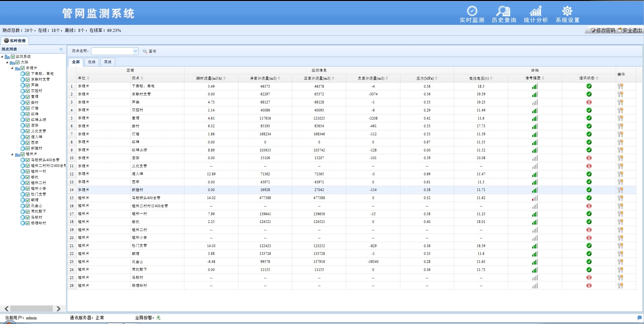Click the -38340 cell in row 23
This screenshot has width=644, height=324.
pyautogui.click(x=373, y=262)
